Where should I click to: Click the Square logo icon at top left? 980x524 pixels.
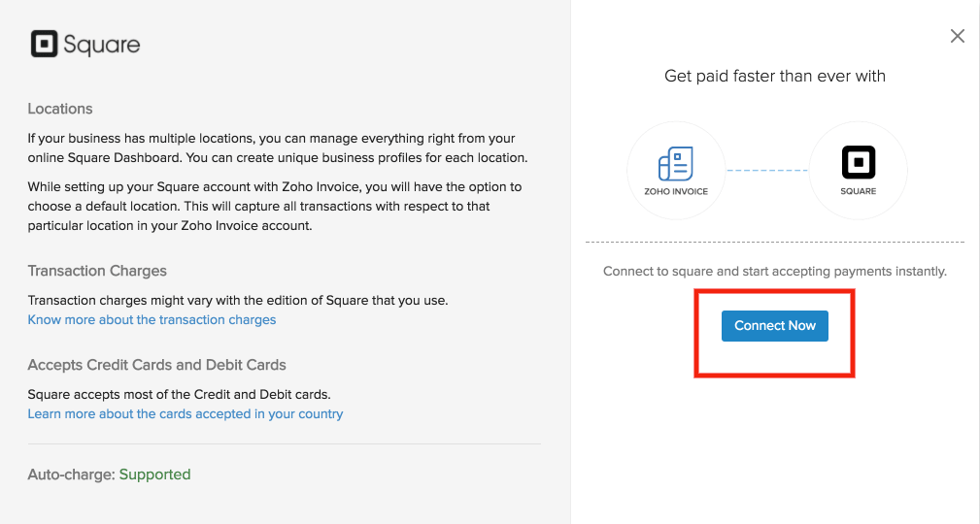(x=44, y=45)
